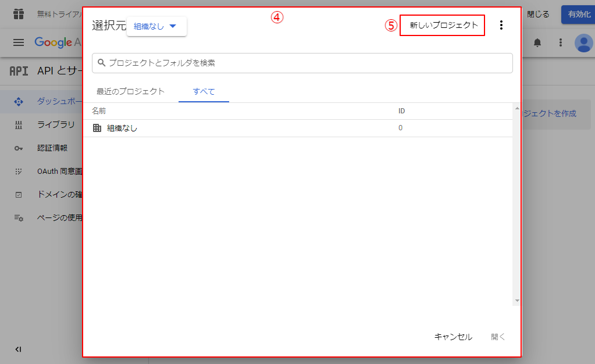Focus the project and folder search field
Viewport: 595px width, 364px height.
[x=302, y=63]
